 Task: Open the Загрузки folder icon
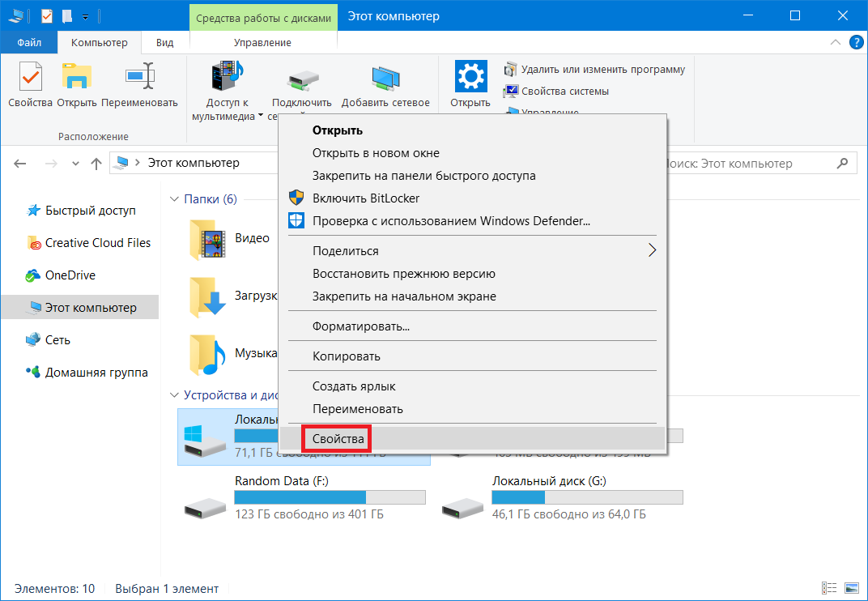pos(207,297)
